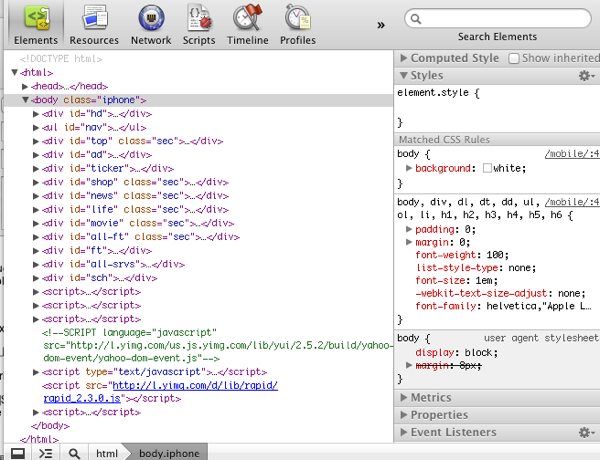Expand the padding property triangle
The width and height of the screenshot is (600, 460).
click(x=409, y=229)
